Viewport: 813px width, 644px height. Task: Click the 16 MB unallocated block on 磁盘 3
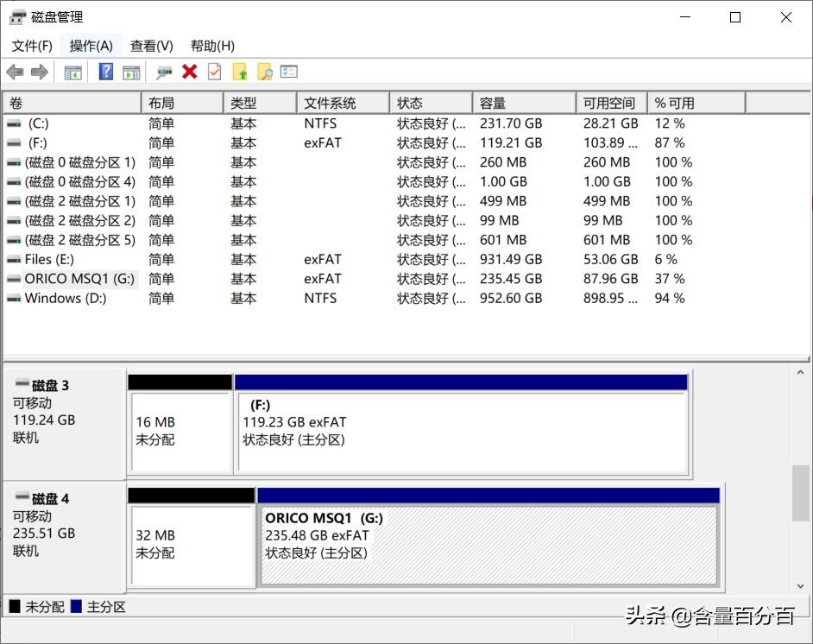pos(180,431)
